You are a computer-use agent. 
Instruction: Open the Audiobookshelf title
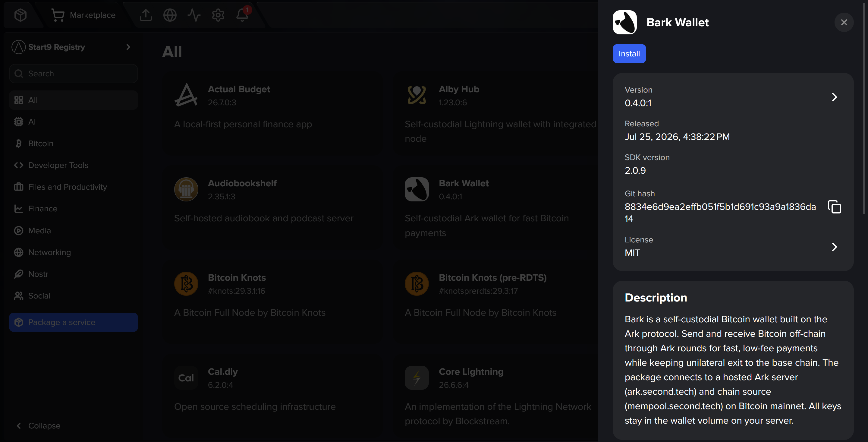pyautogui.click(x=242, y=183)
